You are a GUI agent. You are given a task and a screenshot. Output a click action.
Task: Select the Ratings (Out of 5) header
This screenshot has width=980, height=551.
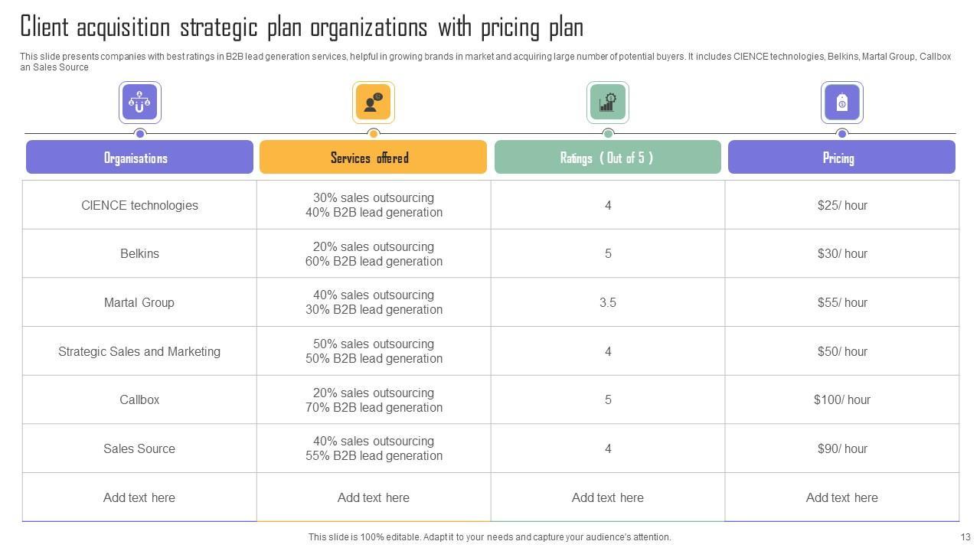point(607,158)
